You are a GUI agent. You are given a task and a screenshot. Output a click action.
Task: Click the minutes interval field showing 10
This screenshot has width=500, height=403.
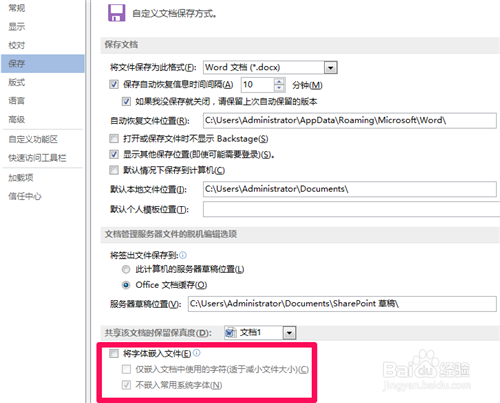tap(257, 85)
